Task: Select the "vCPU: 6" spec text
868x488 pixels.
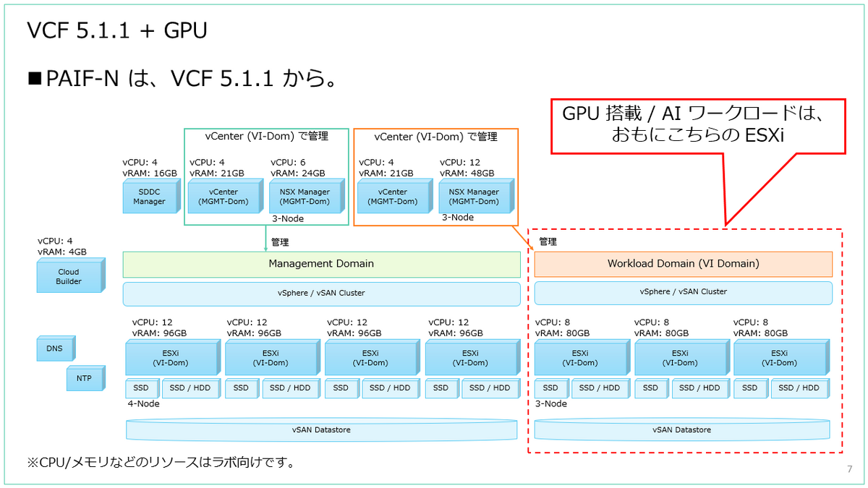Action: 287,163
